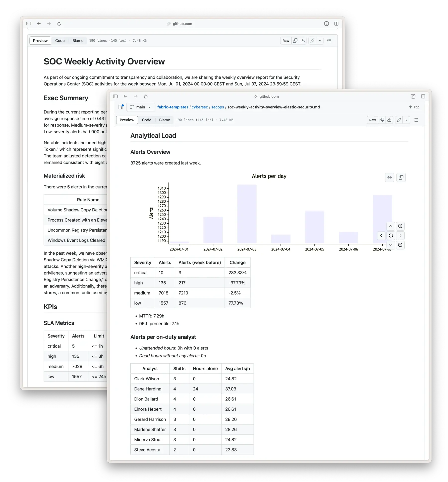Image resolution: width=448 pixels, height=482 pixels.
Task: Reset the chart view with refresh icon
Action: click(391, 236)
